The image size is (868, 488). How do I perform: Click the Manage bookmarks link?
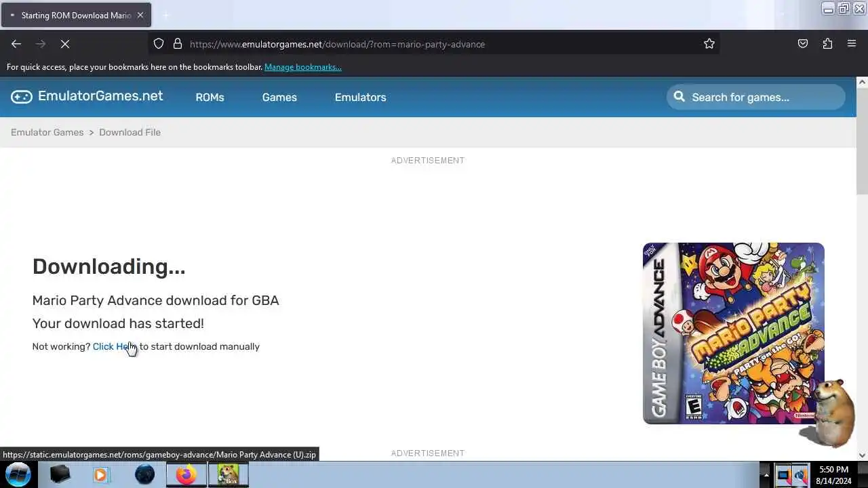click(302, 67)
